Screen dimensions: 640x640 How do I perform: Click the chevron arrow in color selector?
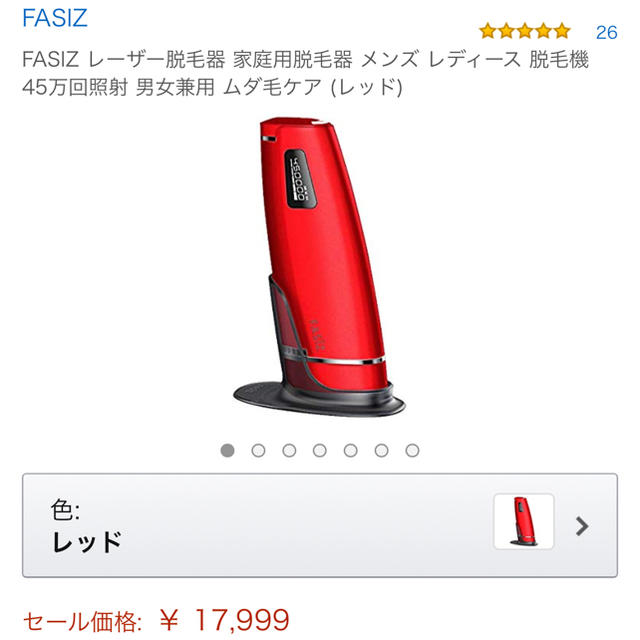tap(582, 526)
